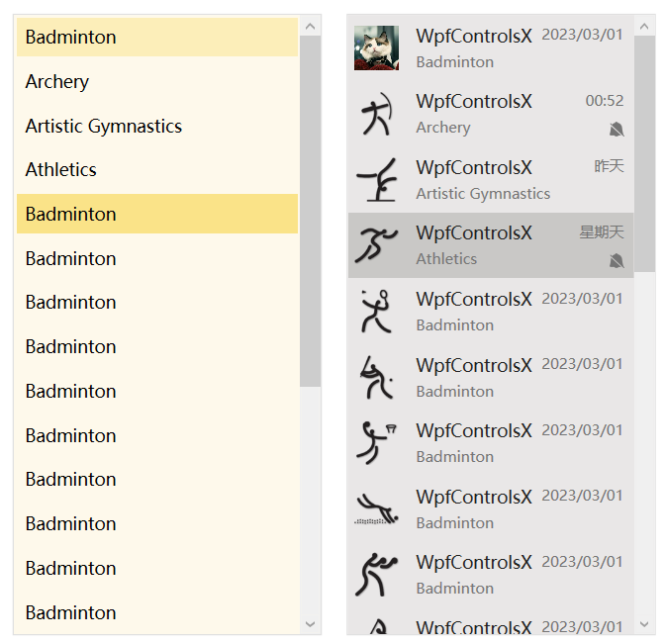Click the archery pictogram icon
Viewport: 665px width, 644px height.
pos(376,114)
